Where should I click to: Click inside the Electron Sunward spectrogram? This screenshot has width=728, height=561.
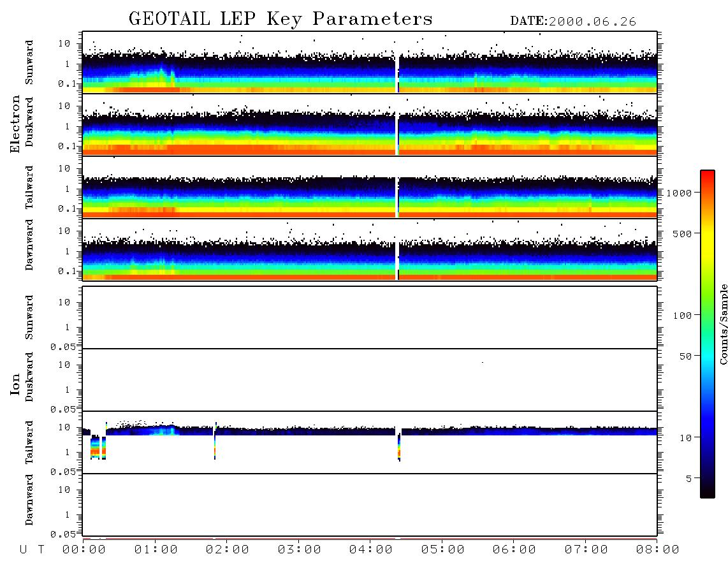point(370,62)
